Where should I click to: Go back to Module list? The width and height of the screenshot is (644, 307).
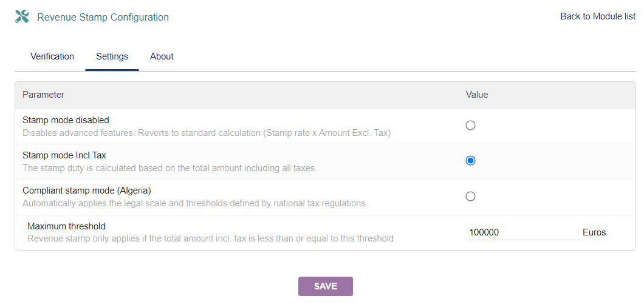click(598, 16)
